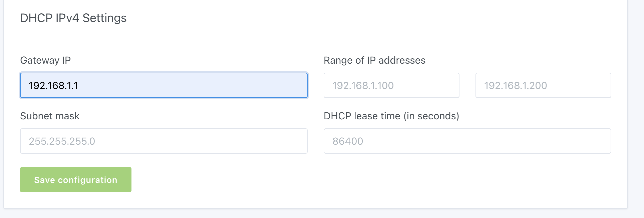Click the Range of IP addresses label
The image size is (644, 218).
[374, 60]
